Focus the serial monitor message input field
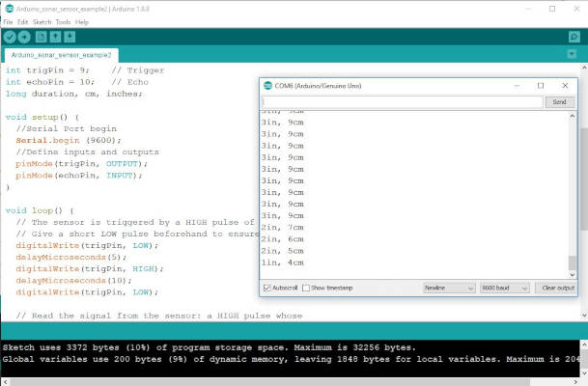This screenshot has width=588, height=386. point(402,102)
